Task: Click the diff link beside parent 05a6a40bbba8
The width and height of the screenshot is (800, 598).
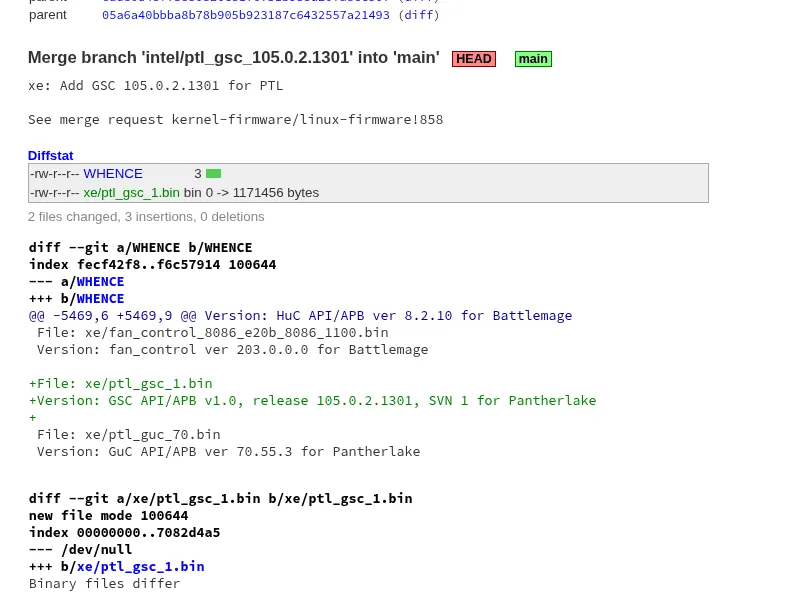Action: point(418,15)
